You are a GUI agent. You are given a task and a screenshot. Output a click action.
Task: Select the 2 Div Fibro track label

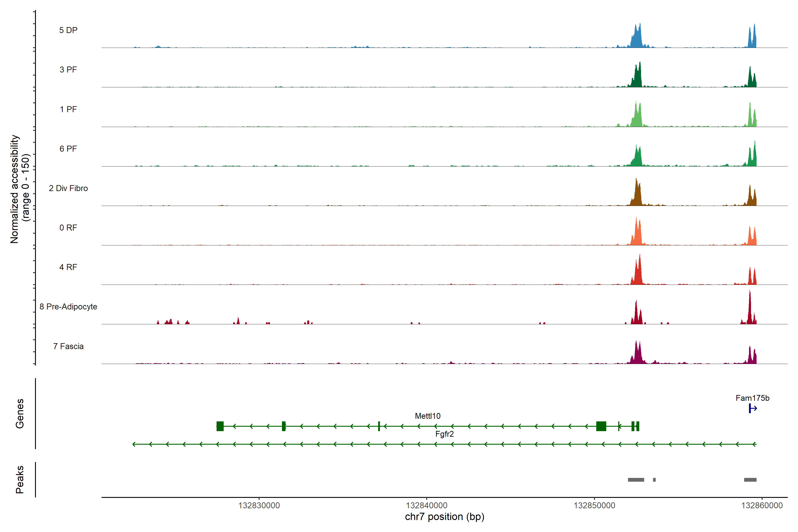click(x=68, y=188)
